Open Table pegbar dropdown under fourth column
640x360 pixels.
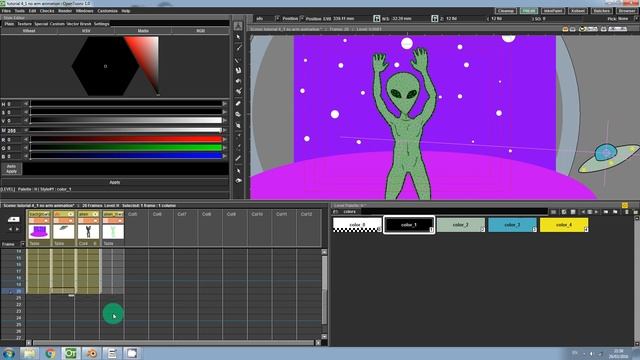tap(113, 243)
